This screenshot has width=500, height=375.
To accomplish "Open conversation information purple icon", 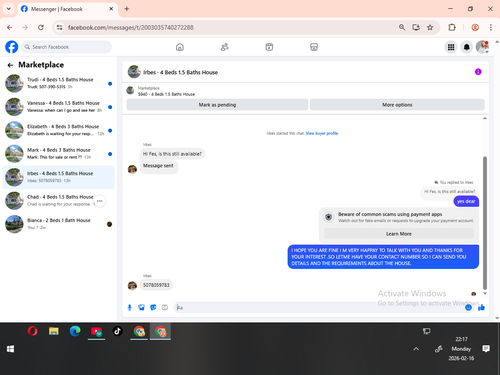I will tap(478, 72).
